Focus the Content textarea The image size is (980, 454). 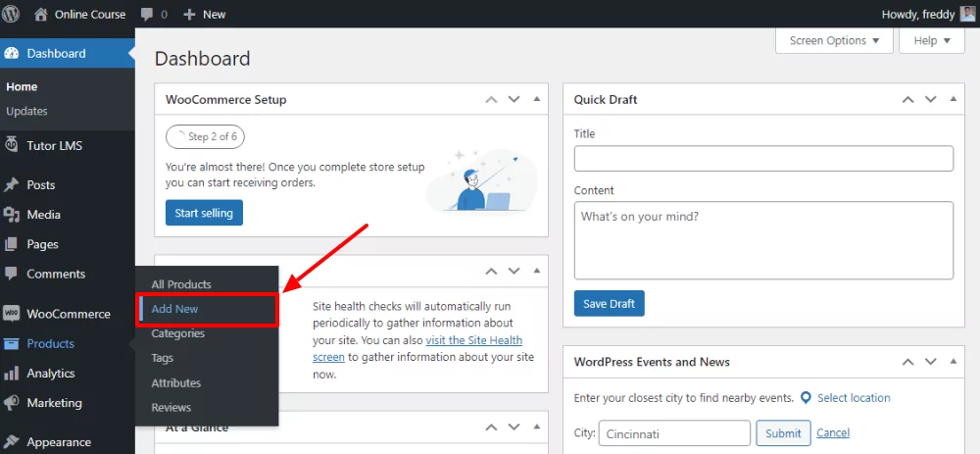(x=763, y=240)
